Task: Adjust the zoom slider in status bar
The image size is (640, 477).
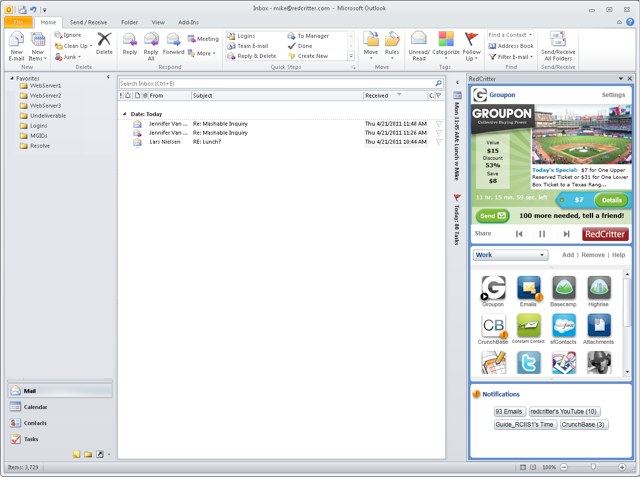Action: pyautogui.click(x=593, y=466)
